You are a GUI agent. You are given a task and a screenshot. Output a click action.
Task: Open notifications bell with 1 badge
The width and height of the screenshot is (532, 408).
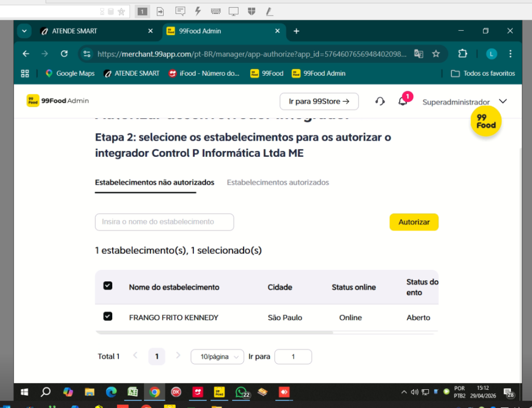click(x=403, y=101)
